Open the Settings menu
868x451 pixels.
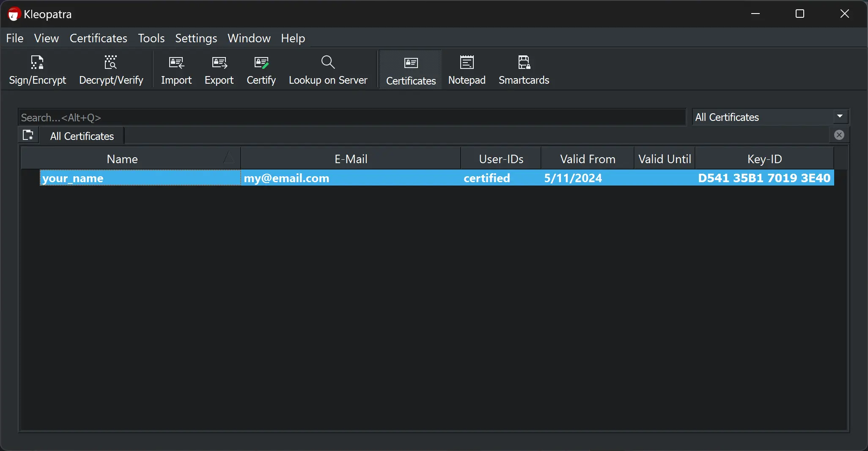pos(196,38)
